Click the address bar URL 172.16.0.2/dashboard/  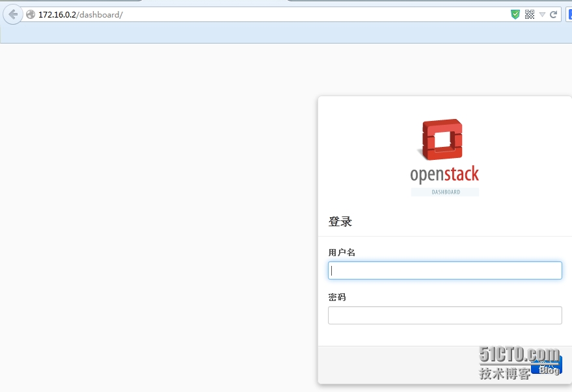[x=81, y=14]
